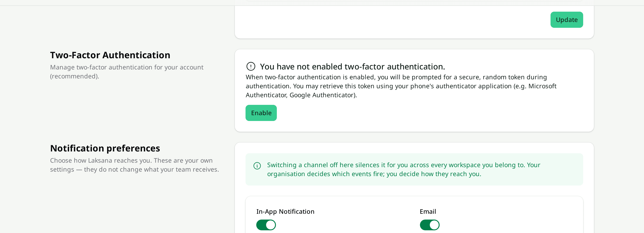Click the green Update button
This screenshot has height=233, width=644.
[x=566, y=20]
